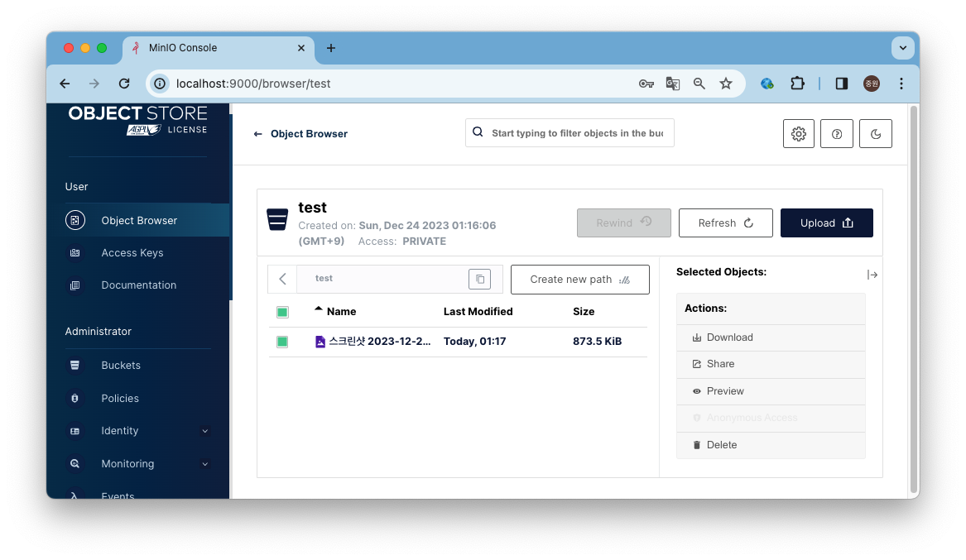Select the MinIO Console browser tab
The image size is (966, 560).
pos(219,48)
